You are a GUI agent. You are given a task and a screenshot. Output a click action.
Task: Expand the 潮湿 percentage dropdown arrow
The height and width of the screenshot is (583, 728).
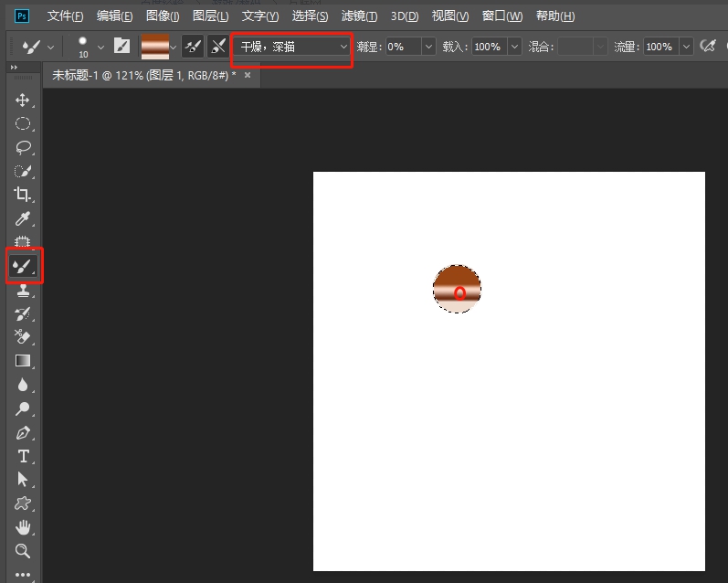coord(427,46)
